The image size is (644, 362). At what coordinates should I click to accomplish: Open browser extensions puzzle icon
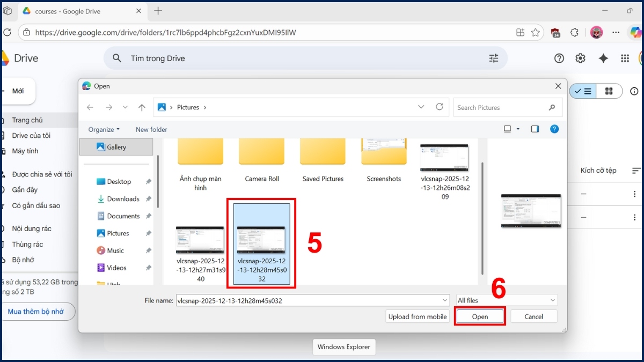coord(574,32)
